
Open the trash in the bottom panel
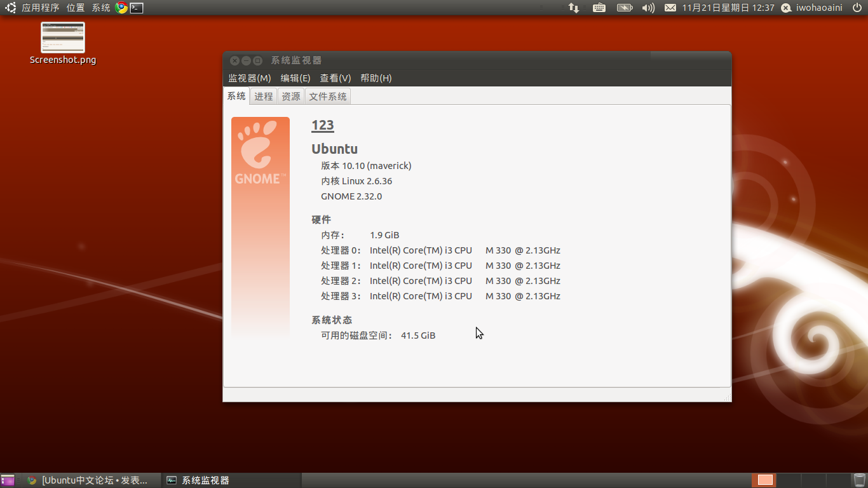(860, 480)
